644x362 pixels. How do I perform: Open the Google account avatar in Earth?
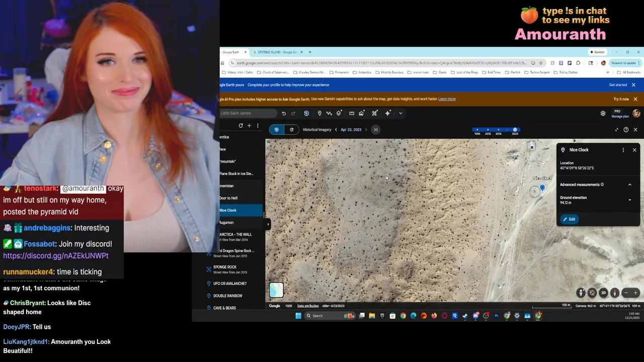coord(636,114)
